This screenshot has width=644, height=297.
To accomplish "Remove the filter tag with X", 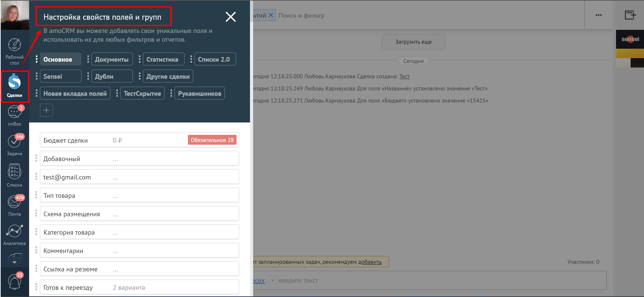I will pos(271,15).
